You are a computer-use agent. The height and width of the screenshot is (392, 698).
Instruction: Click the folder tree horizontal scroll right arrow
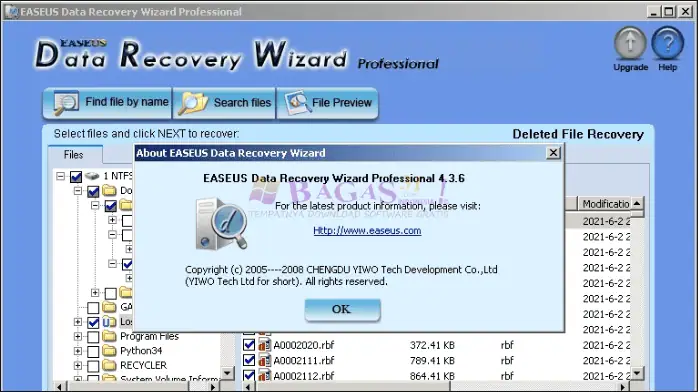[x=212, y=387]
